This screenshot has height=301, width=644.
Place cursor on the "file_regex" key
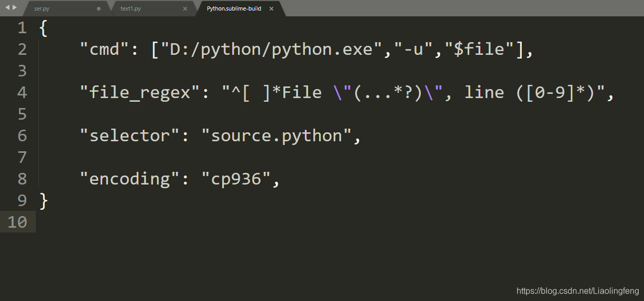click(139, 93)
